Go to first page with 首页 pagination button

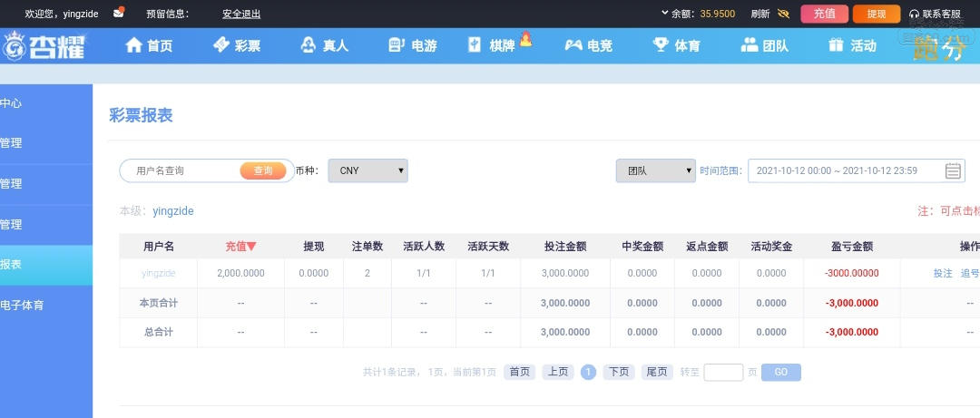tap(519, 373)
